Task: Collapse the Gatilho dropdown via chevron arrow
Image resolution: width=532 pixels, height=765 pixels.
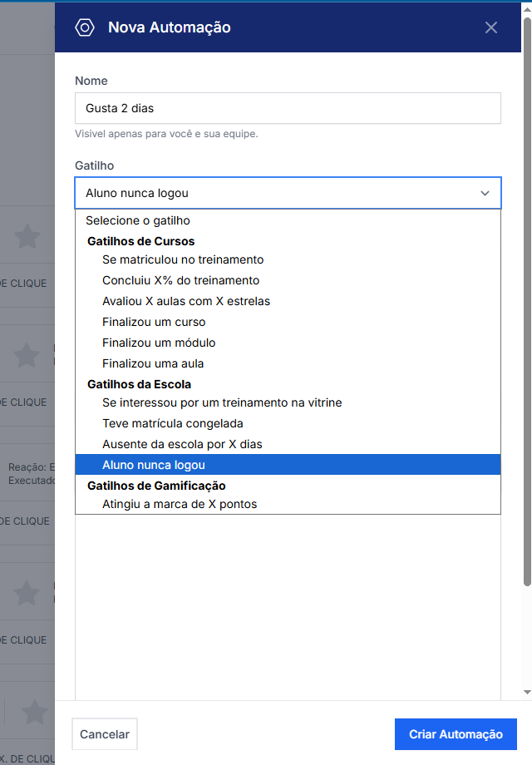Action: point(485,193)
